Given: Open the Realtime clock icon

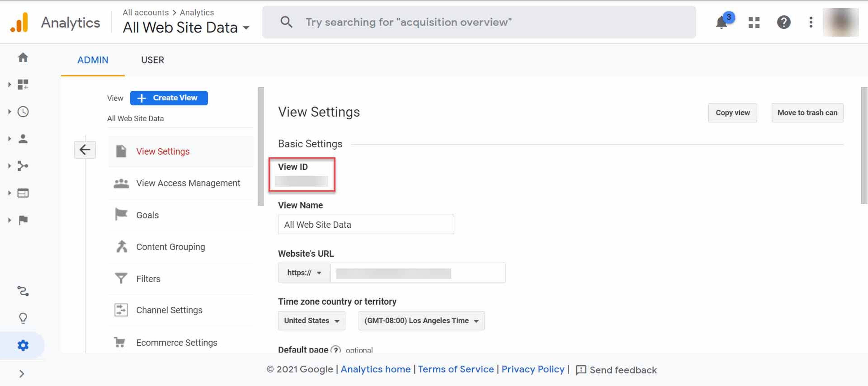Looking at the screenshot, I should click(23, 112).
